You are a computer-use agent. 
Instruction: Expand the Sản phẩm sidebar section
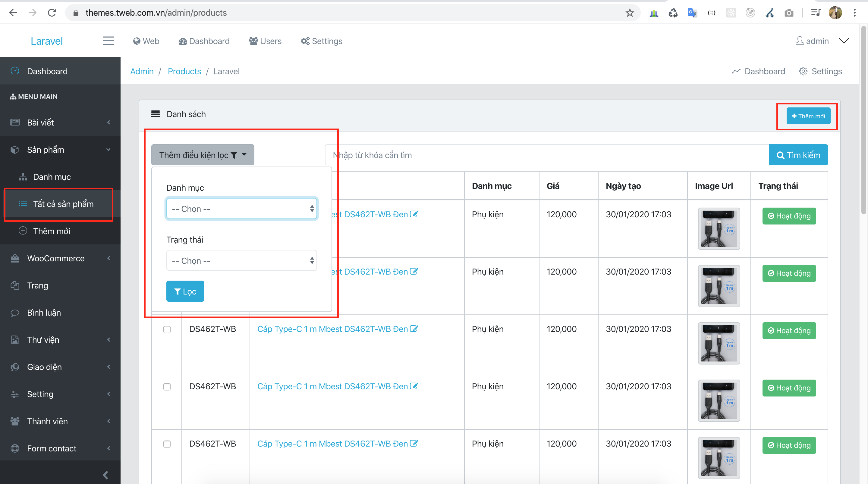click(x=60, y=149)
